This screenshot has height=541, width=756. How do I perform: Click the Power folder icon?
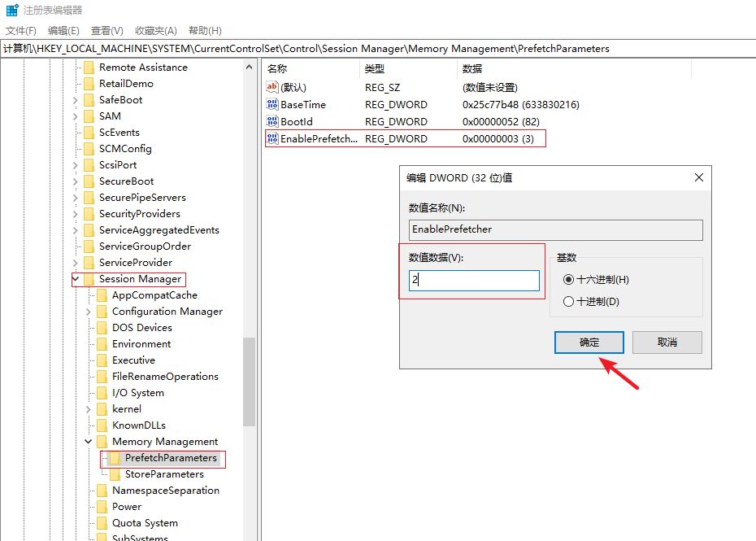(102, 507)
